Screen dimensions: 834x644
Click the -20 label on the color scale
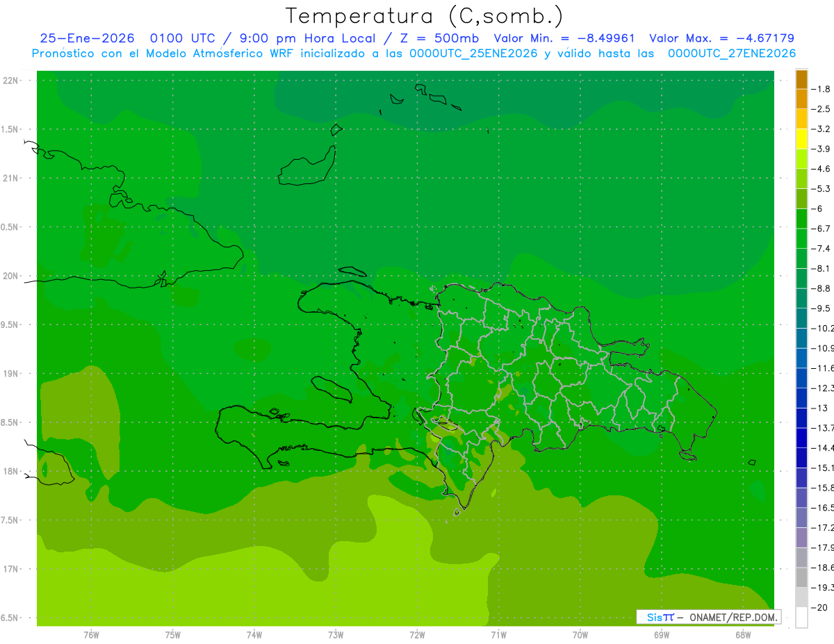coord(821,608)
